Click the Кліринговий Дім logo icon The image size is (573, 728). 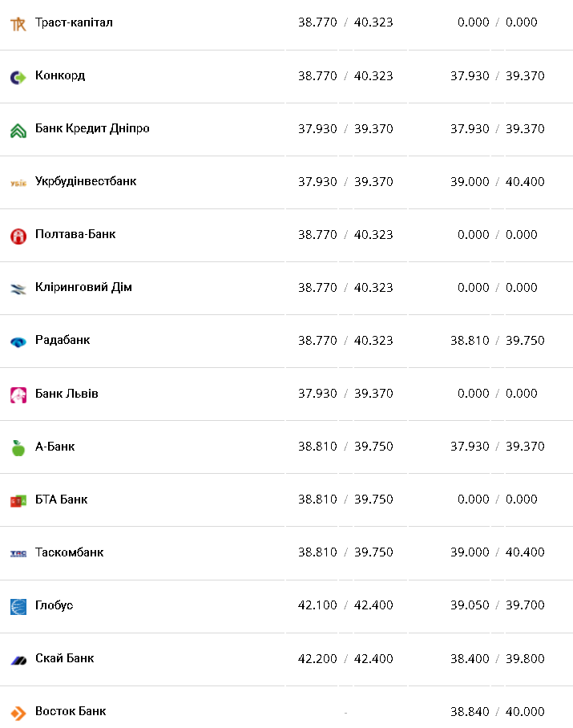18,289
